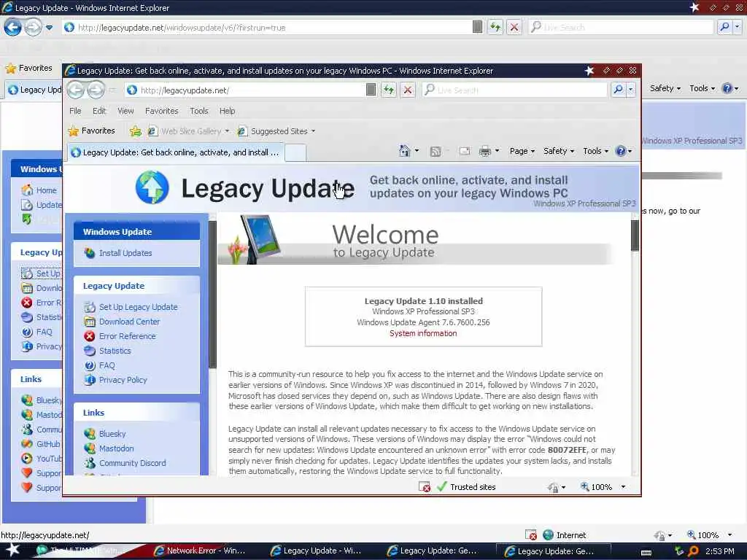747x560 pixels.
Task: Open the Favorites menu in menu bar
Action: pyautogui.click(x=161, y=111)
